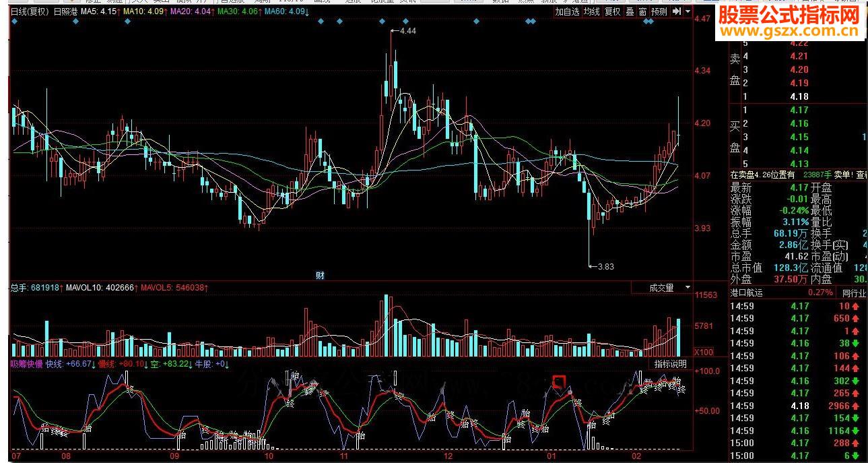The image size is (868, 463).
Task: Click the 3.83 low price label
Action: click(x=605, y=266)
